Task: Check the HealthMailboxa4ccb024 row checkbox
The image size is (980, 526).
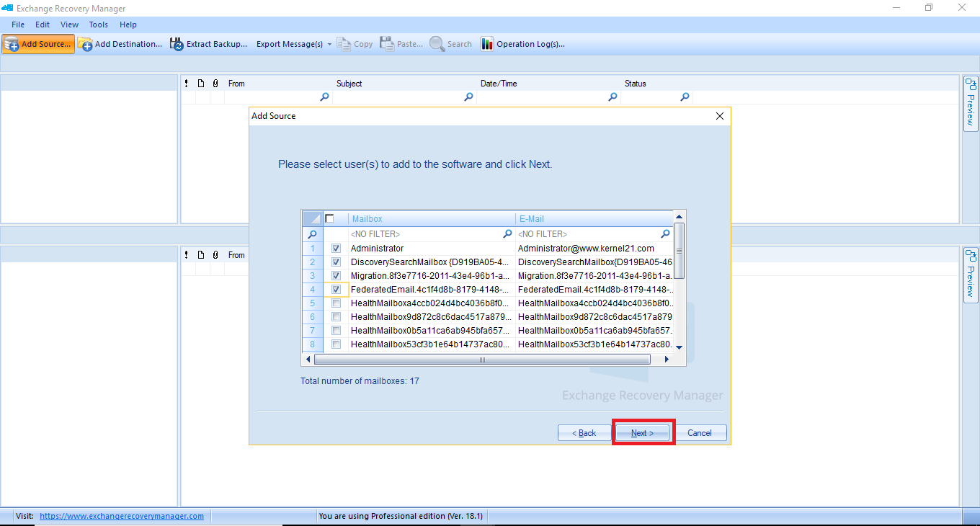Action: pyautogui.click(x=336, y=303)
